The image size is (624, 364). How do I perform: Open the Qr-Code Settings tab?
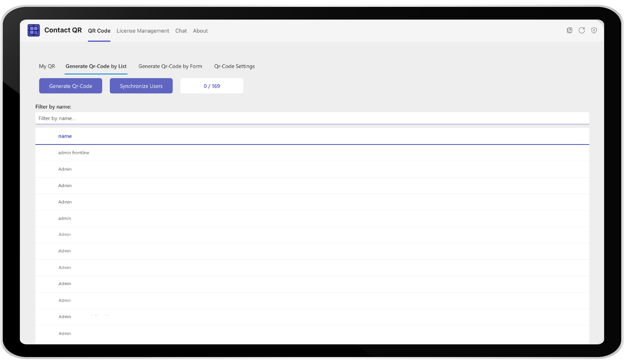234,66
